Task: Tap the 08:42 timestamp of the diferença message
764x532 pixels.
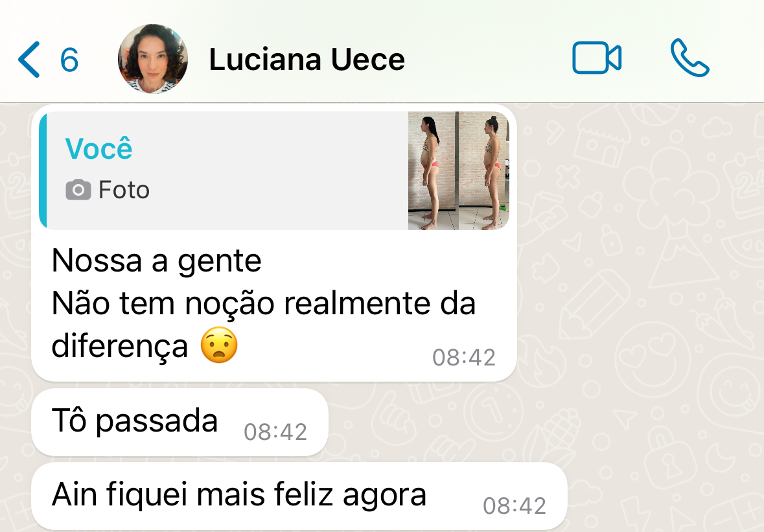Action: [464, 357]
